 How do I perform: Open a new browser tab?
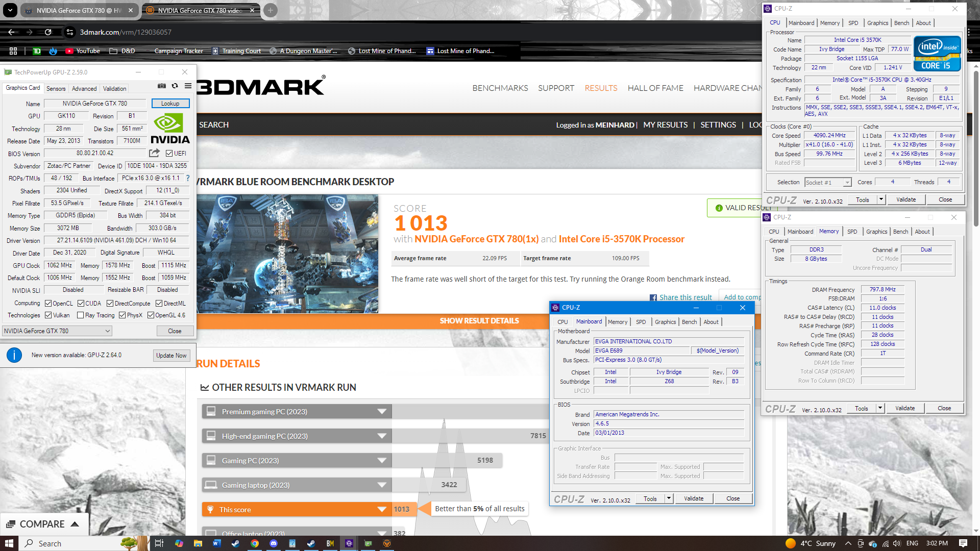[x=271, y=10]
